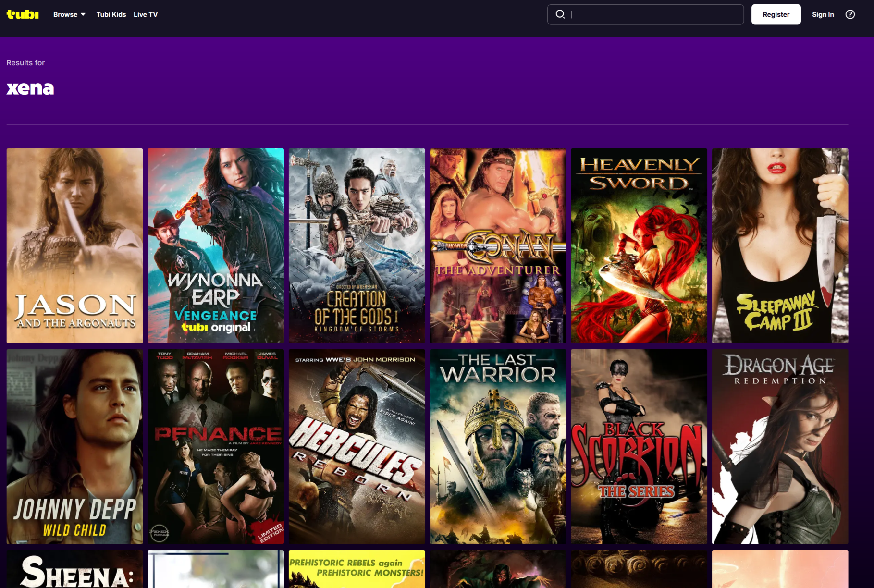Open Dragon Age Redemption poster
Screen dimensions: 874x588
tap(780, 447)
